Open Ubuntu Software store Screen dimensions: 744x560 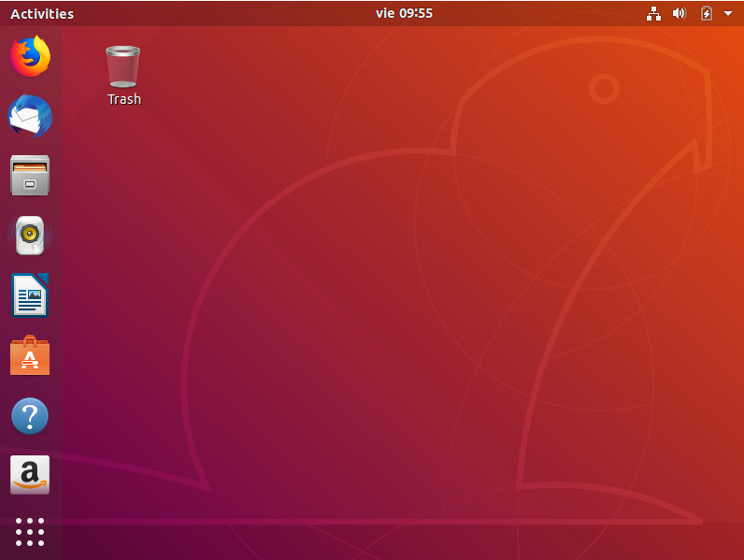[x=30, y=356]
